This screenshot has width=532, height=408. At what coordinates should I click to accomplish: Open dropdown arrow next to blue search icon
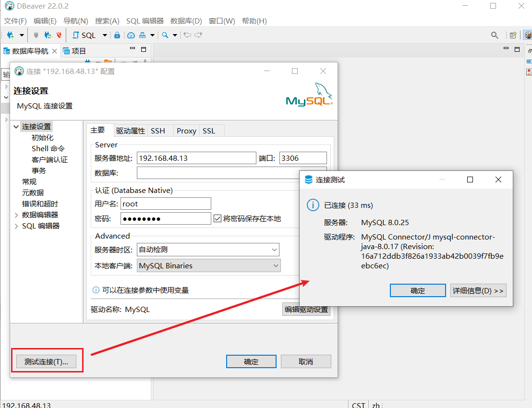point(175,35)
